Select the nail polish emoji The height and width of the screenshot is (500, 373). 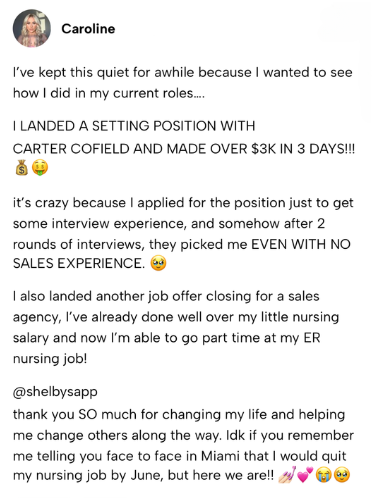tap(287, 475)
